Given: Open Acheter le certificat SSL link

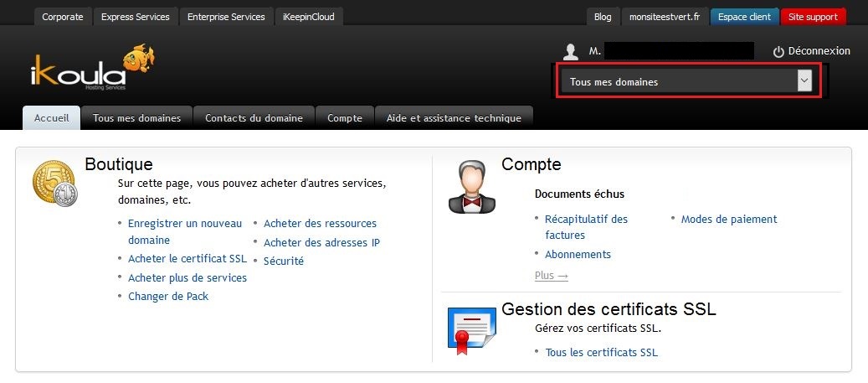Looking at the screenshot, I should point(187,259).
